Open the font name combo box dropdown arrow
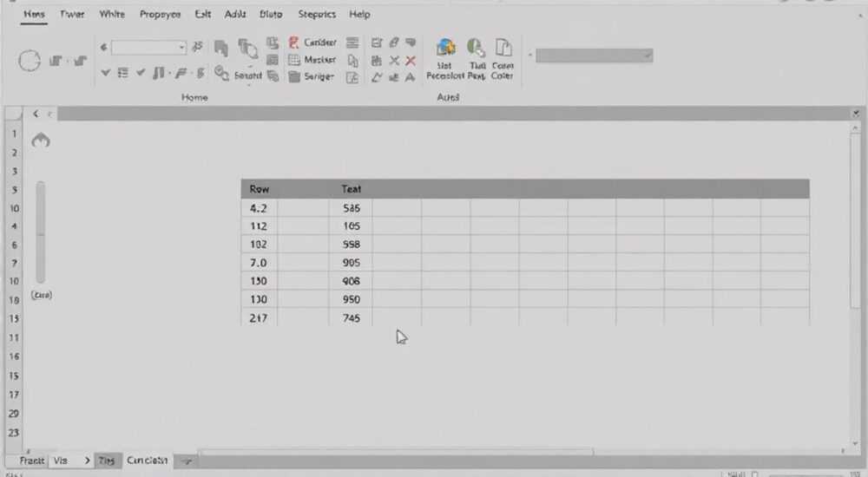This screenshot has height=477, width=868. 181,48
